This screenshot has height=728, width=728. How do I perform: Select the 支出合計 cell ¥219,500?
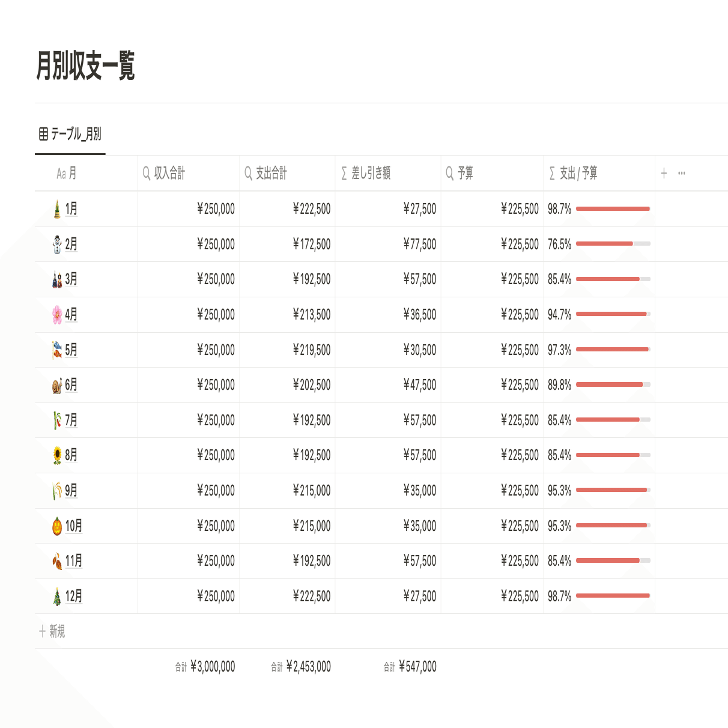pyautogui.click(x=287, y=350)
